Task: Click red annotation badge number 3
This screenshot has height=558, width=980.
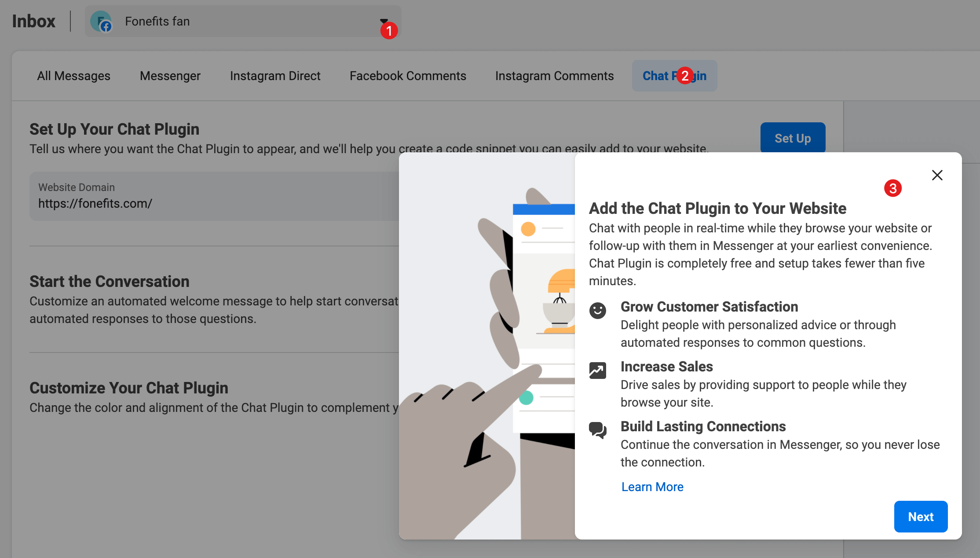Action: [892, 188]
